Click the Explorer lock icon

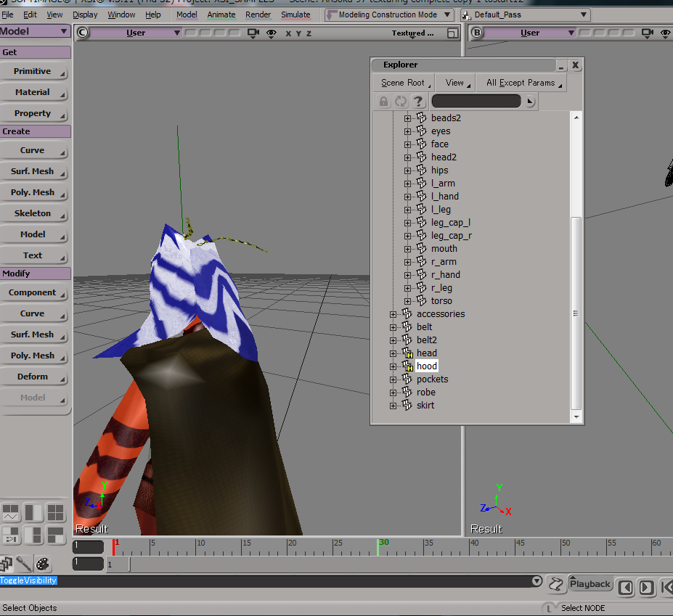coord(383,102)
